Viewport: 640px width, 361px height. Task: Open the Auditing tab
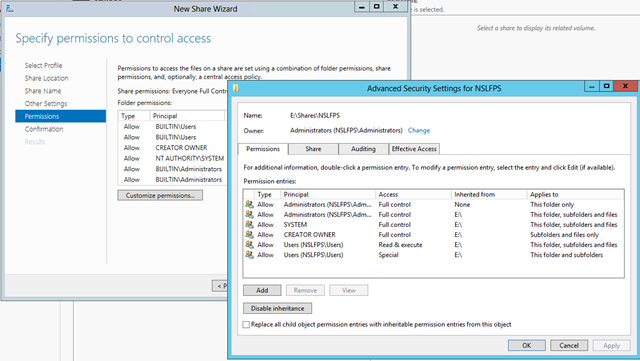point(363,149)
